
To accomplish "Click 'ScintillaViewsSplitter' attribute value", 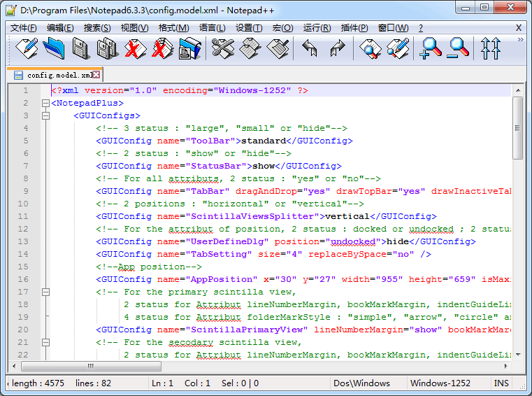I will click(x=252, y=216).
